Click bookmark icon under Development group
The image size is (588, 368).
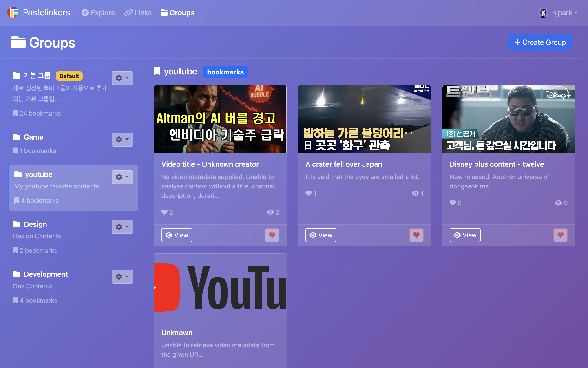(15, 300)
